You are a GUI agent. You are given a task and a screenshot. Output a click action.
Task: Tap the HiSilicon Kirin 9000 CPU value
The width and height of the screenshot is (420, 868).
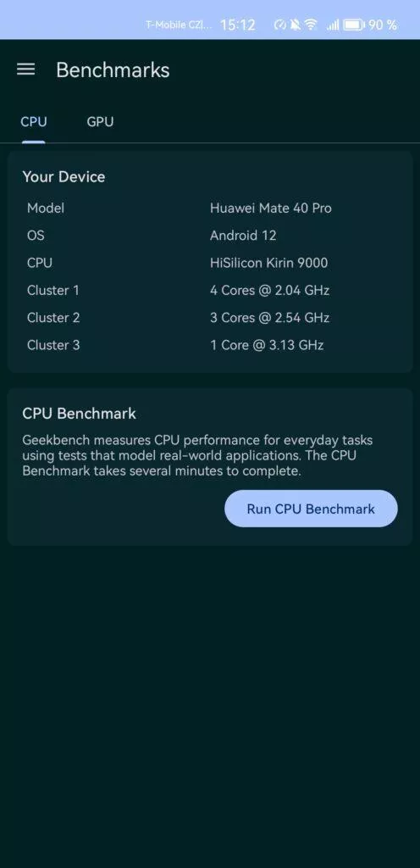(x=268, y=263)
